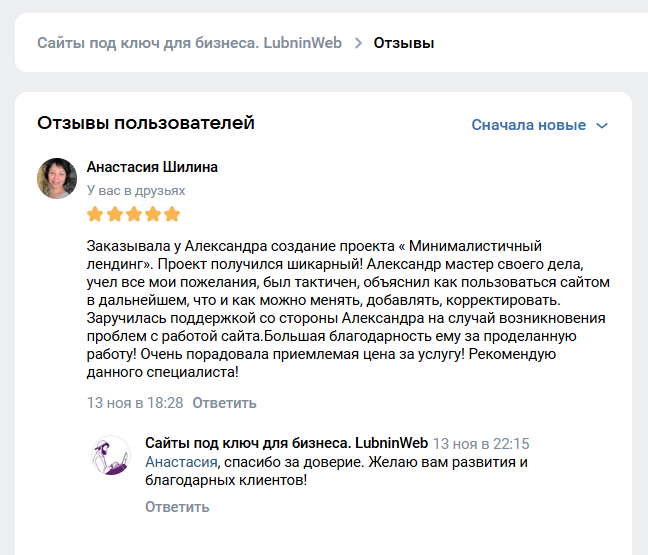Open the «Сначала новые» sorting dropdown
648x555 pixels.
coord(529,125)
